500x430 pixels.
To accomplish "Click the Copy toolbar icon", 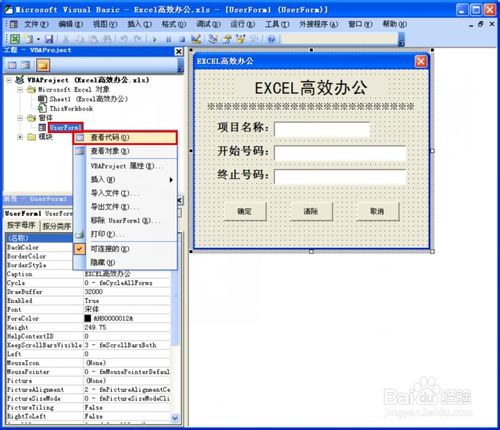I will point(79,39).
